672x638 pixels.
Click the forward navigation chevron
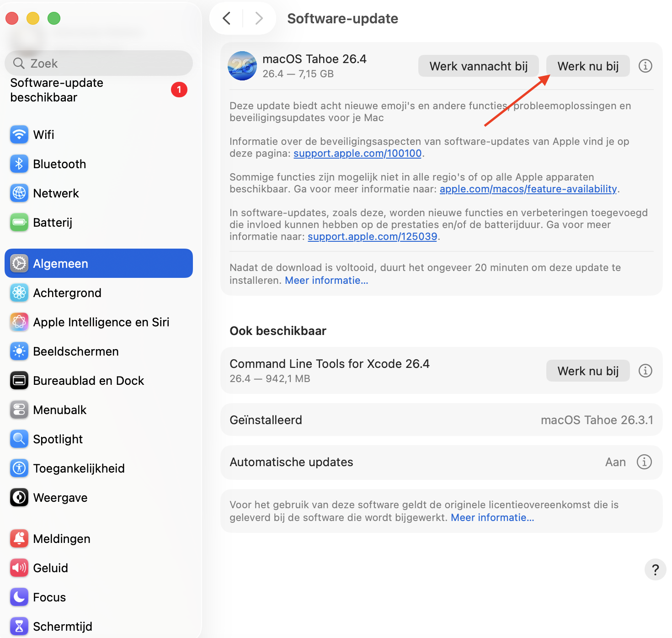[x=259, y=18]
